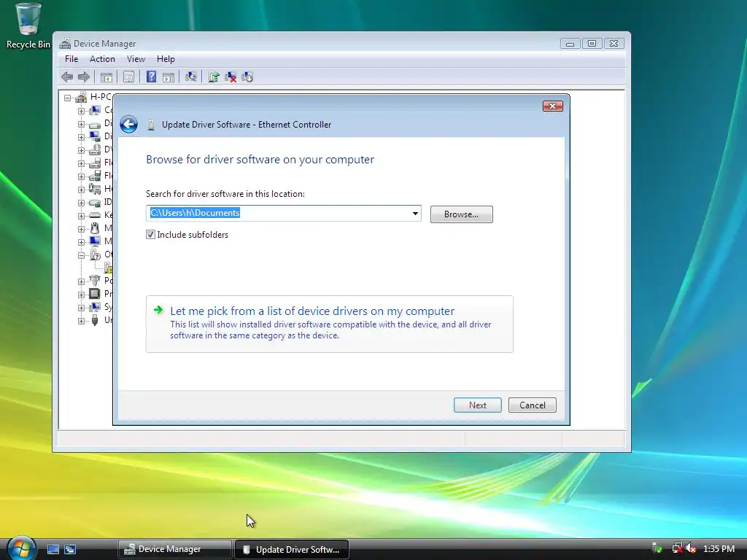Screen dimensions: 747x560
Task: Select the Monitors icon in device tree
Action: tap(95, 241)
